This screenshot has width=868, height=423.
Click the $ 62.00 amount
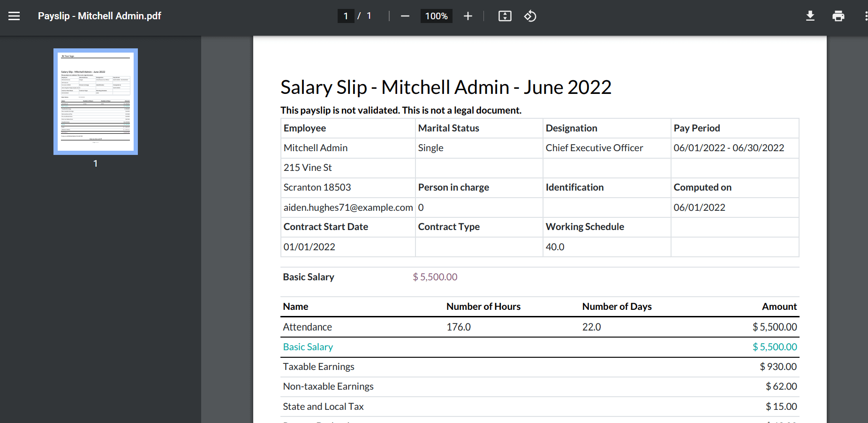tap(781, 386)
